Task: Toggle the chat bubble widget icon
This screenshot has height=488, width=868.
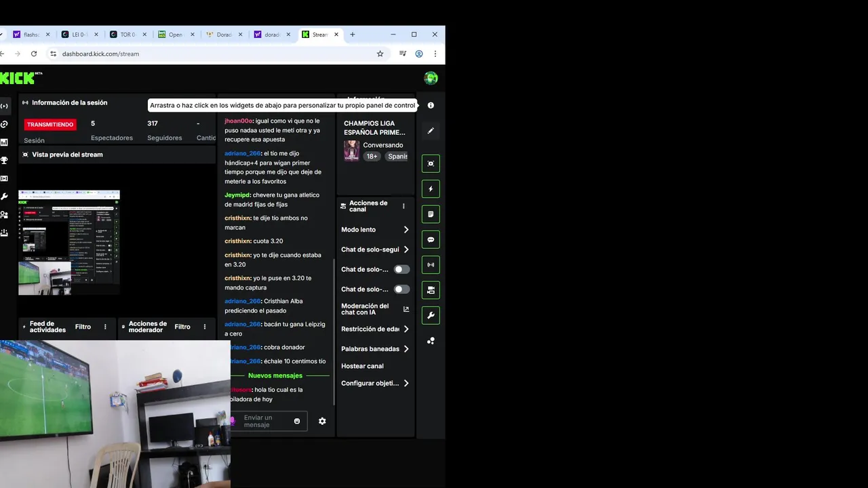Action: 431,239
